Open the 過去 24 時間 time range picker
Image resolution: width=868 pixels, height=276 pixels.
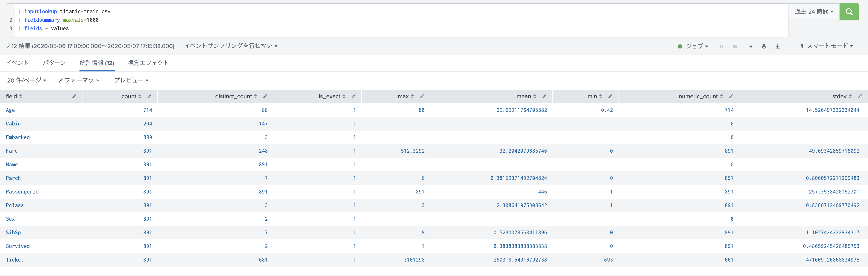point(814,12)
